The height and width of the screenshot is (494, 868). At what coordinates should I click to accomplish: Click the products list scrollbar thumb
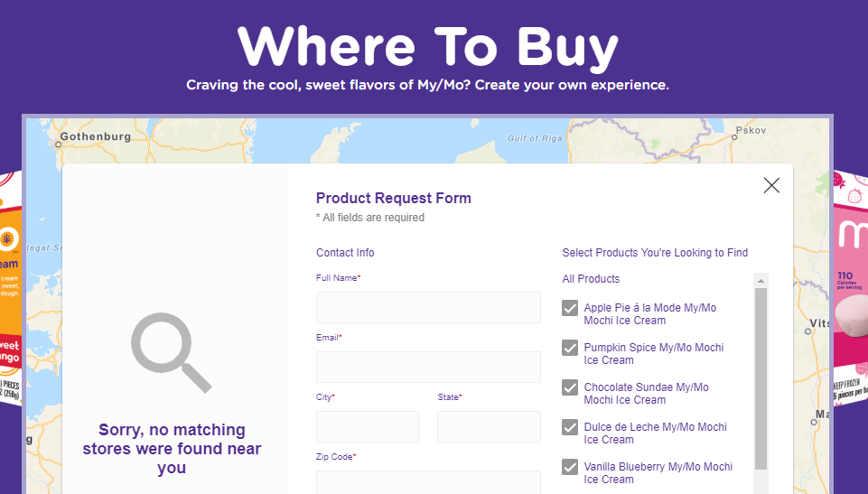pos(761,379)
